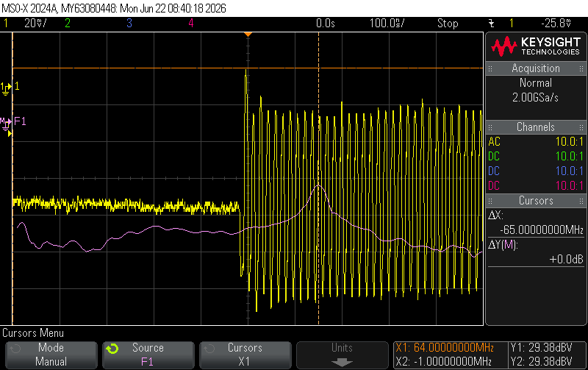588x370 pixels.
Task: Click channel 1 AC coupling entry
Action: [x=536, y=142]
